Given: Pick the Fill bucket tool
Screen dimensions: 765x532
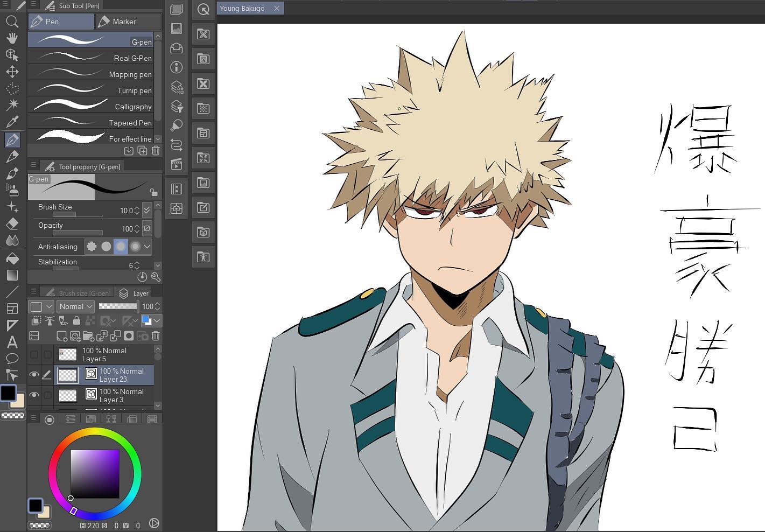Looking at the screenshot, I should pos(12,258).
